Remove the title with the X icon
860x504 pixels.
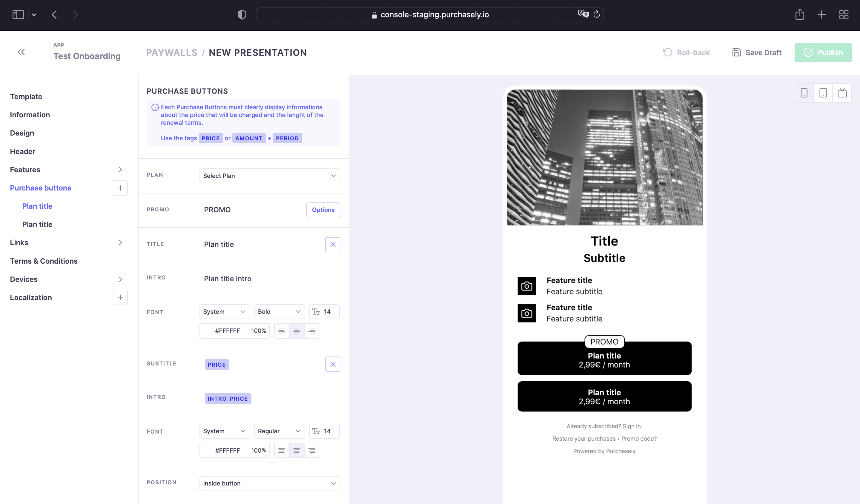333,245
